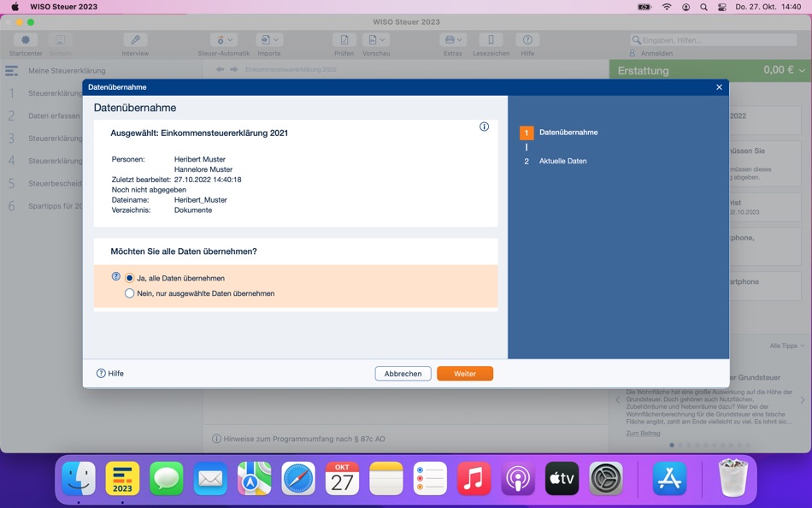The height and width of the screenshot is (508, 812).
Task: Go to next tip with right chevron
Action: pyautogui.click(x=802, y=400)
